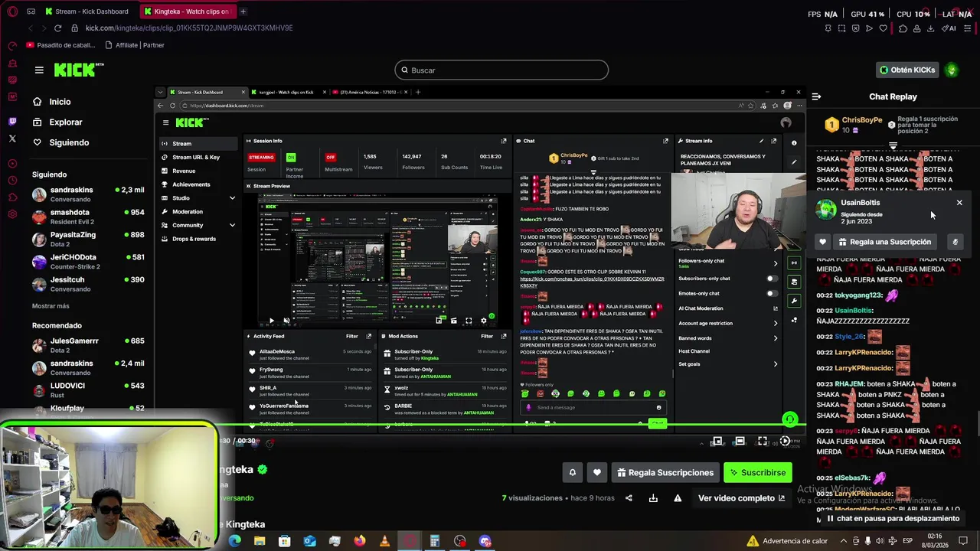
Task: Open the Affiliate | Partner bookmark
Action: [x=134, y=45]
